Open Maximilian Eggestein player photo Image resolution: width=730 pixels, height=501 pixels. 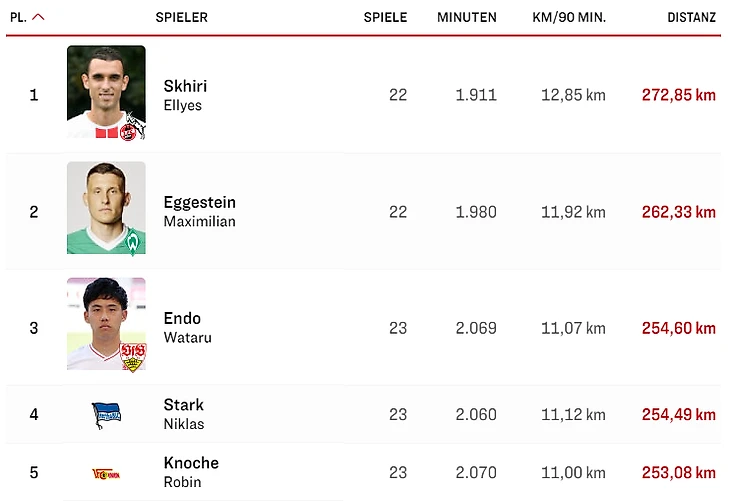pyautogui.click(x=106, y=208)
